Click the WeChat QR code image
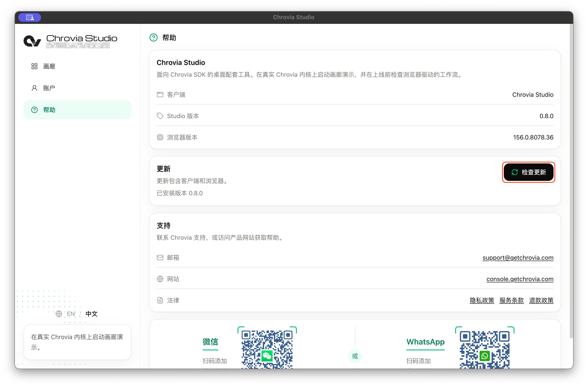The height and width of the screenshot is (387, 588). 267,349
